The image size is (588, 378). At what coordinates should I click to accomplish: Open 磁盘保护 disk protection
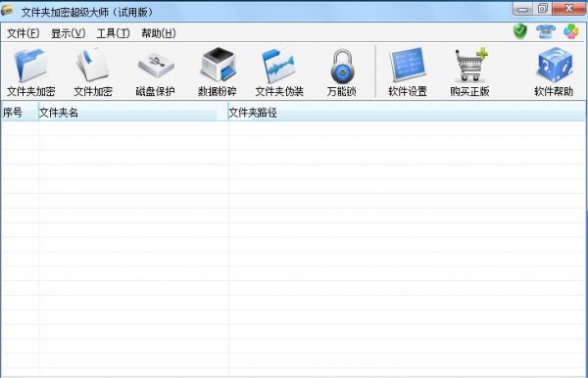pos(155,72)
